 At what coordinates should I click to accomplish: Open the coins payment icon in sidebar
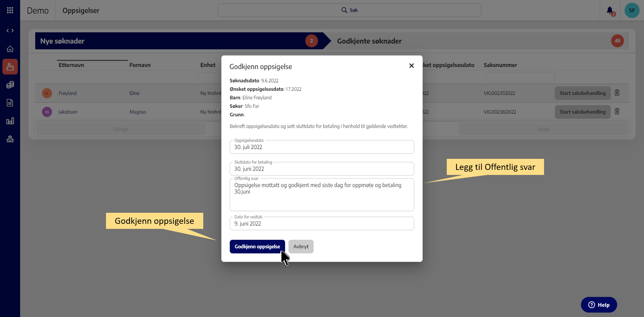click(10, 85)
